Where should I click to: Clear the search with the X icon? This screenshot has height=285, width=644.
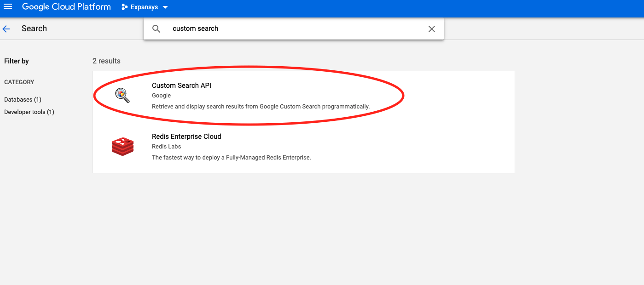pyautogui.click(x=432, y=29)
